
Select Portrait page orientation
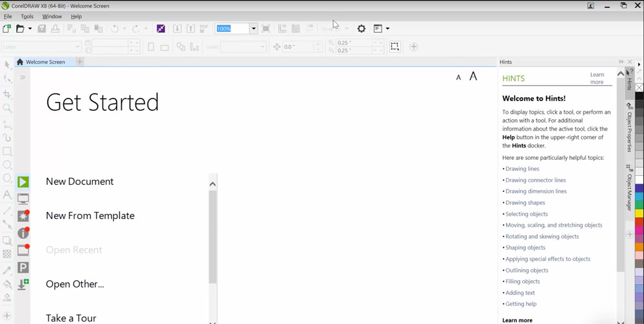point(151,47)
